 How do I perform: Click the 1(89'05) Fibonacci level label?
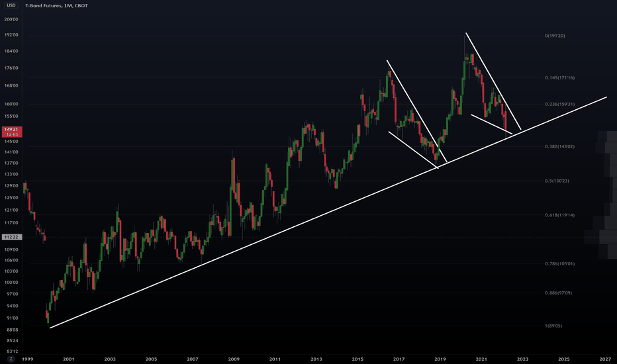pos(553,326)
